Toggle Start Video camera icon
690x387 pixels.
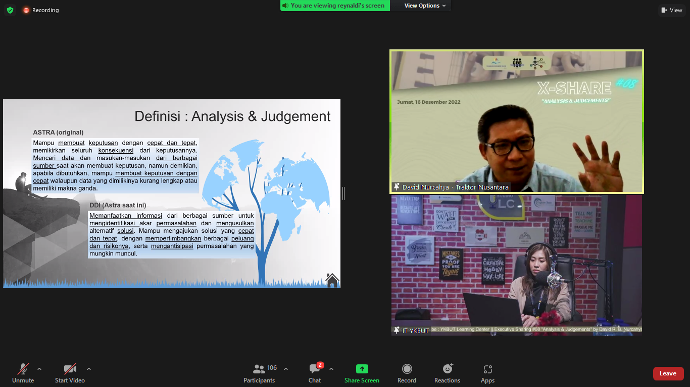pos(70,369)
